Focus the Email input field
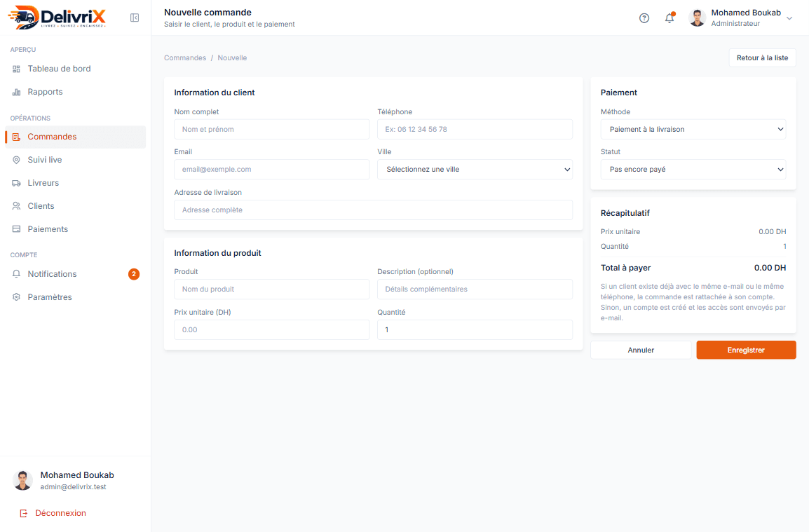 click(x=272, y=169)
